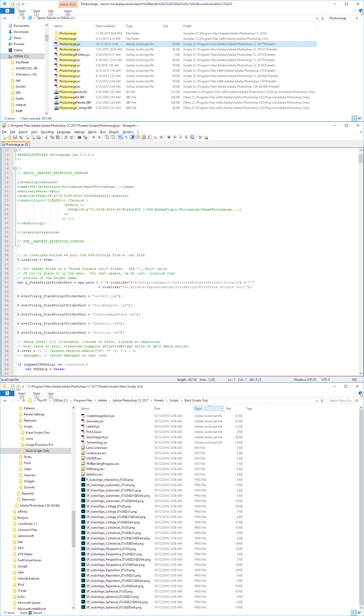This screenshot has width=364, height=616.
Task: Open Notepad++ Encoding menu
Action: (x=47, y=132)
